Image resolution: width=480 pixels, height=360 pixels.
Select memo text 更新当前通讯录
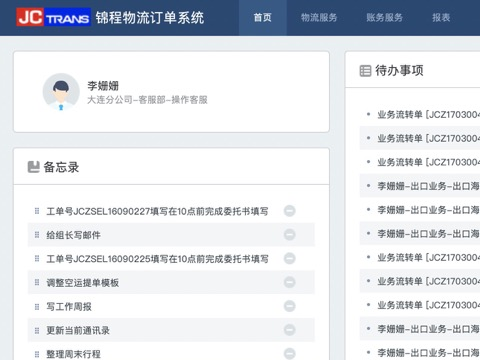pos(78,330)
